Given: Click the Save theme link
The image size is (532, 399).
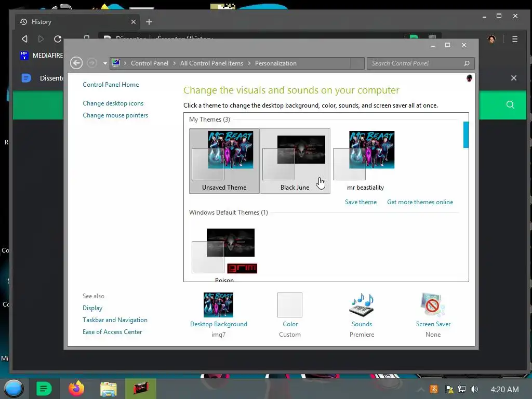Looking at the screenshot, I should [361, 202].
